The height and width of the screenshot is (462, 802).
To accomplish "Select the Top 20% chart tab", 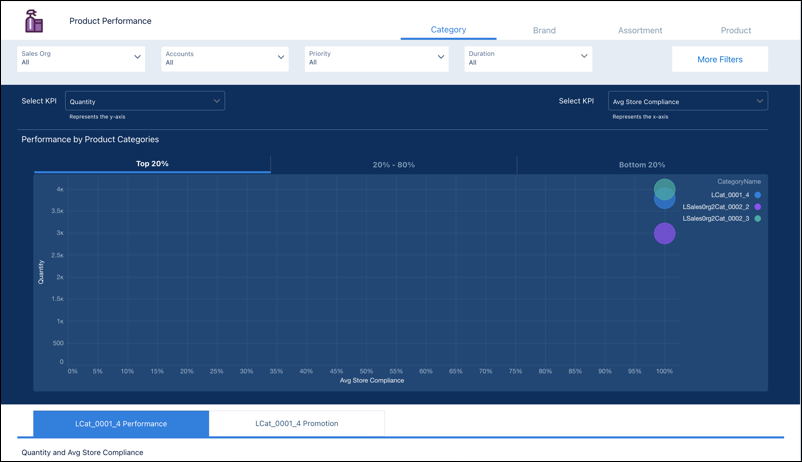I will [x=152, y=164].
